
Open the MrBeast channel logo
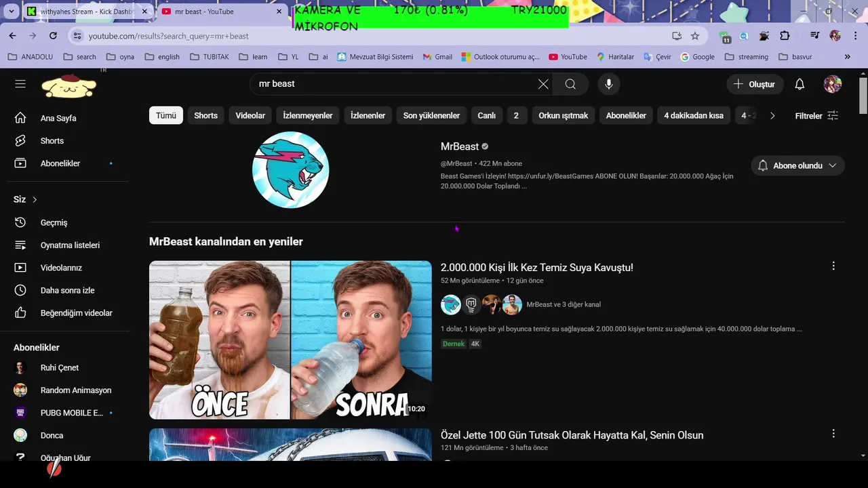(x=290, y=170)
